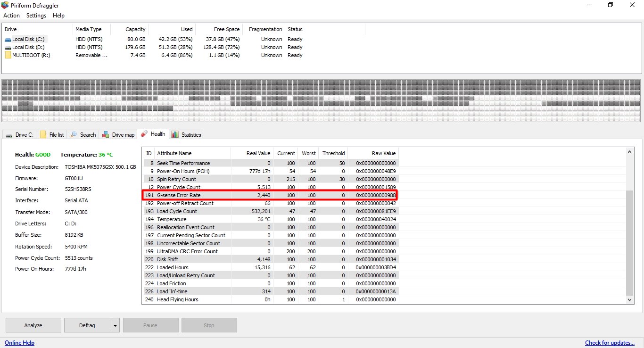Switch to the Drive map tab
This screenshot has height=348, width=644.
(x=118, y=135)
